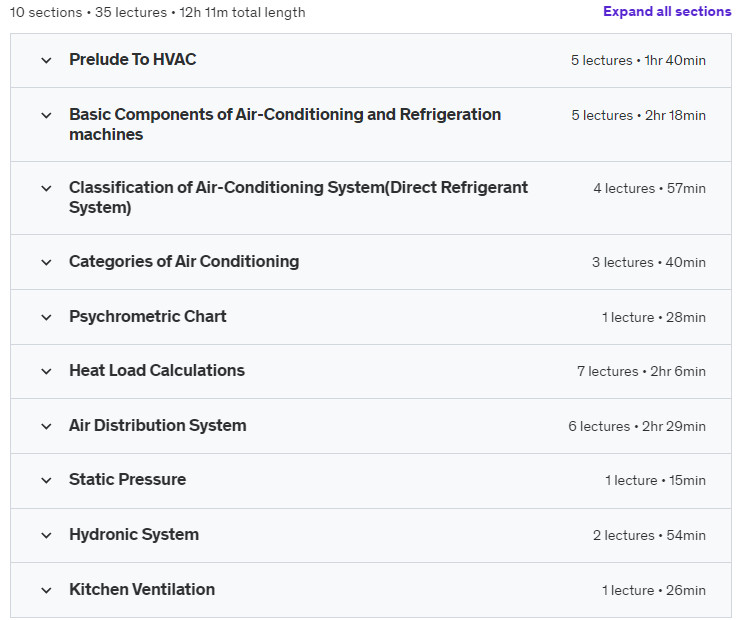The height and width of the screenshot is (620, 742).
Task: Click the '1 lecture • 26min' text
Action: (x=654, y=590)
